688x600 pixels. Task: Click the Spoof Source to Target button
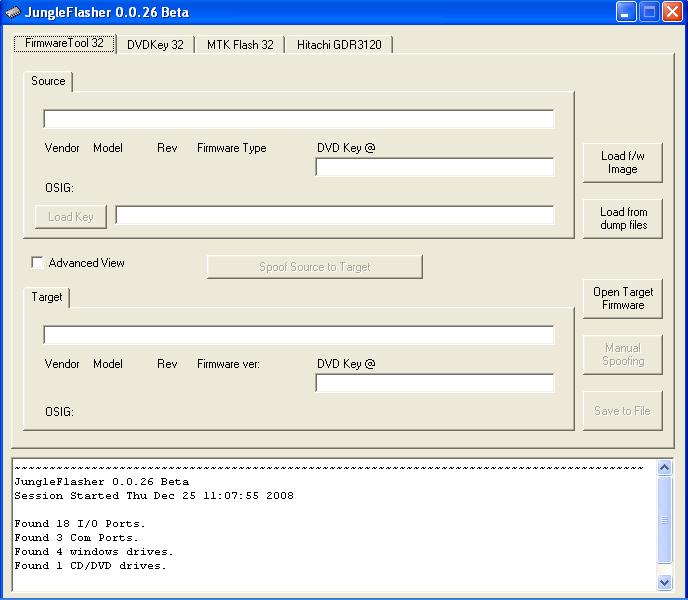pos(315,267)
